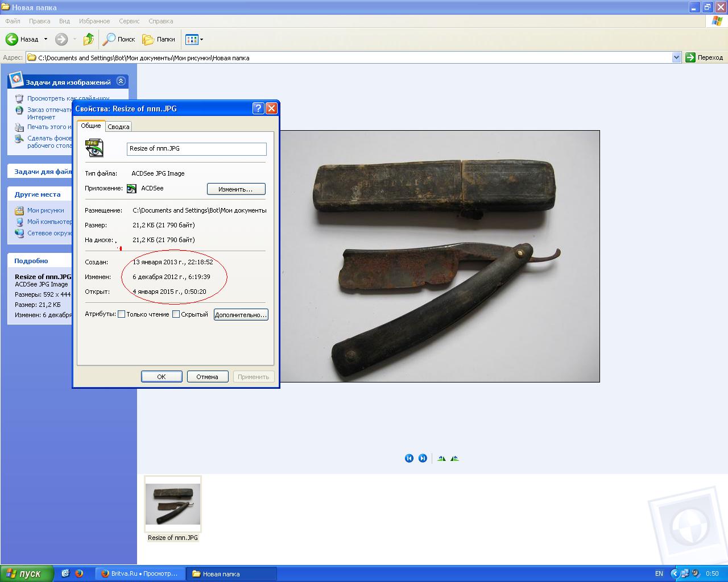This screenshot has height=582, width=728.
Task: Rotate image clockwise icon
Action: [x=441, y=458]
